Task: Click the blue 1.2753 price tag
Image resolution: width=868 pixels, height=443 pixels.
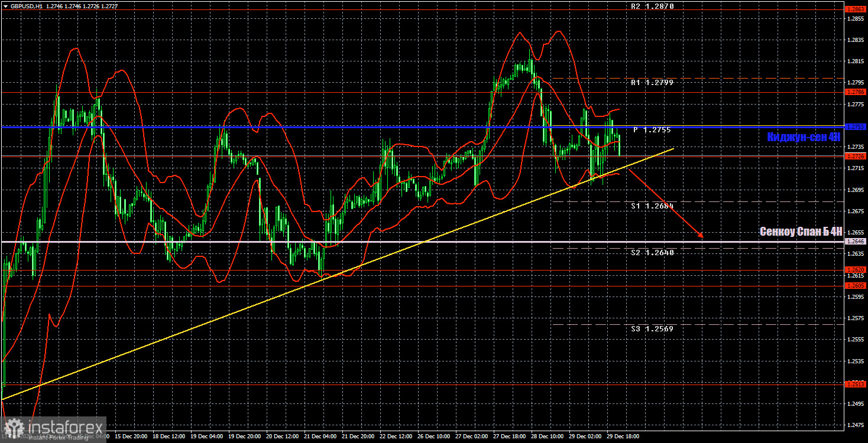Action: coord(856,127)
